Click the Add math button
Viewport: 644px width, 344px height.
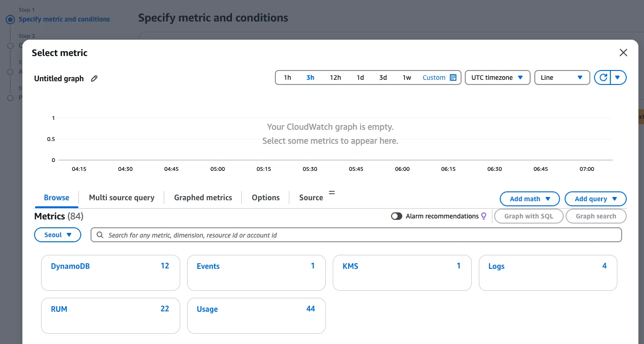coord(530,199)
